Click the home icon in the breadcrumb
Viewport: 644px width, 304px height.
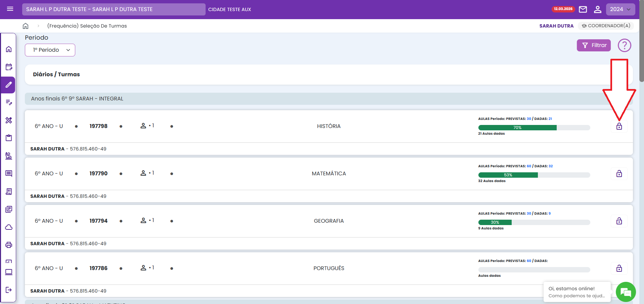pyautogui.click(x=26, y=26)
